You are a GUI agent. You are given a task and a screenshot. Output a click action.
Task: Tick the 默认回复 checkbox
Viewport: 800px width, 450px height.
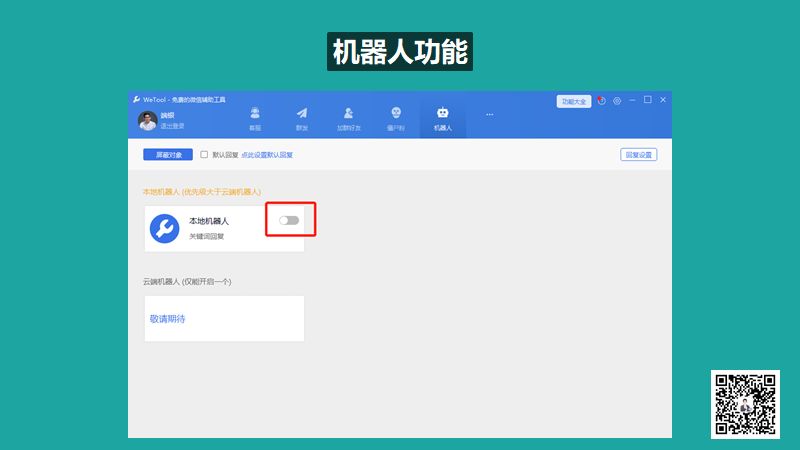click(204, 155)
